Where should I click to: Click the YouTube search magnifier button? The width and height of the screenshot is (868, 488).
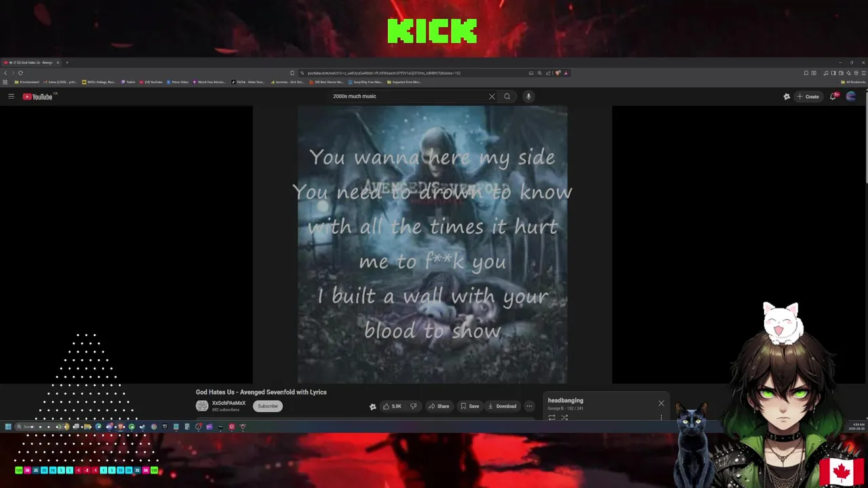507,96
